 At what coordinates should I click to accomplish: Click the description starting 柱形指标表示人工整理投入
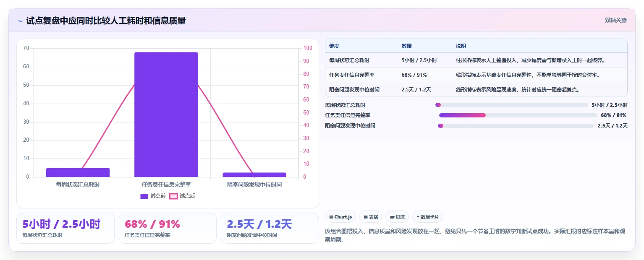tap(530, 60)
